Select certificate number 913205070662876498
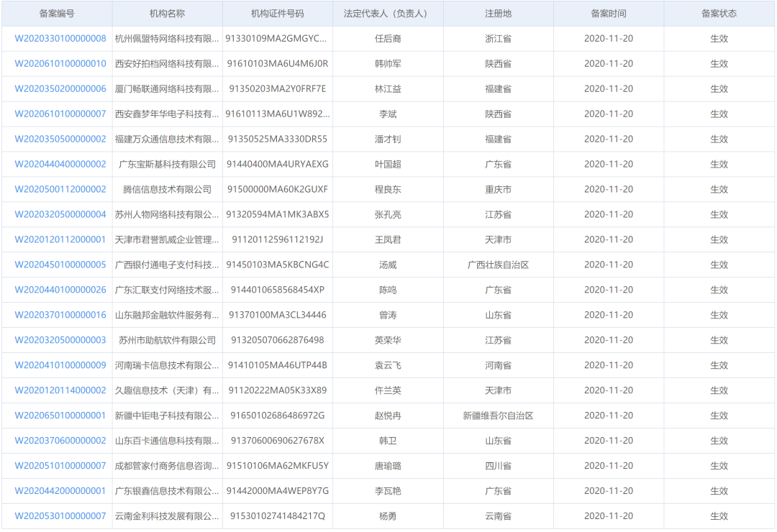Viewport: 777px width, 532px height. pyautogui.click(x=278, y=340)
